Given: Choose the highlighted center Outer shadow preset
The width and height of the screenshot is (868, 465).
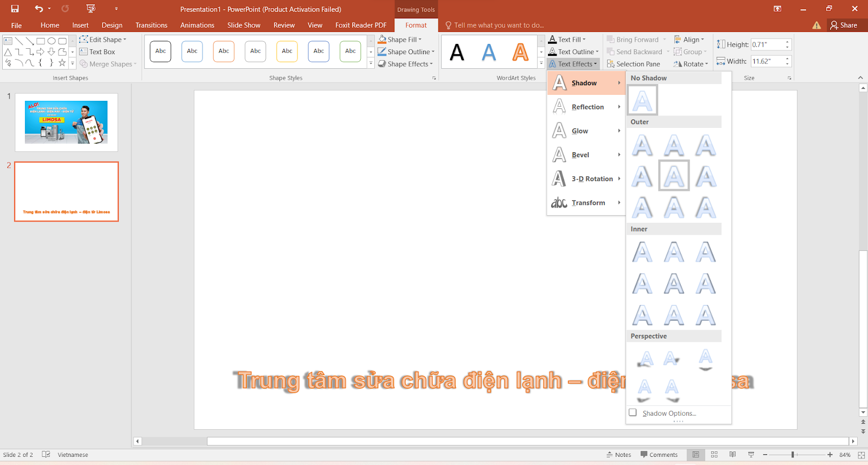Looking at the screenshot, I should pyautogui.click(x=674, y=176).
